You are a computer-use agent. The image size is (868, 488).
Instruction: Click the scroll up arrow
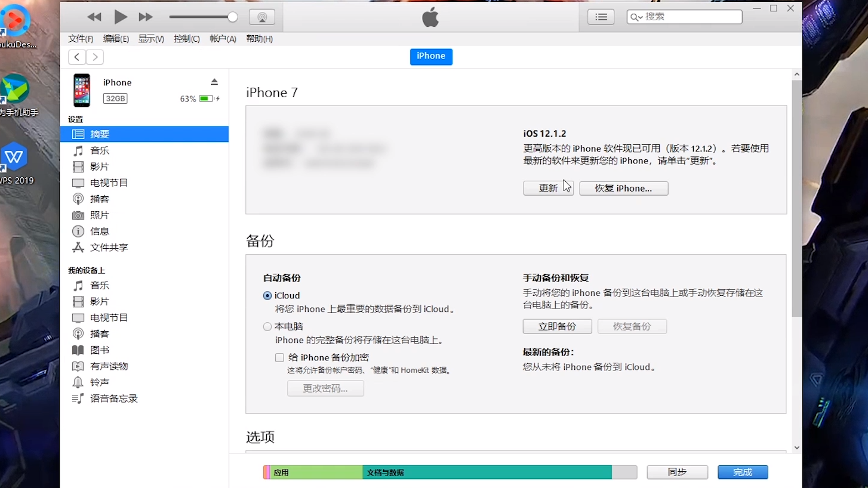coord(797,75)
